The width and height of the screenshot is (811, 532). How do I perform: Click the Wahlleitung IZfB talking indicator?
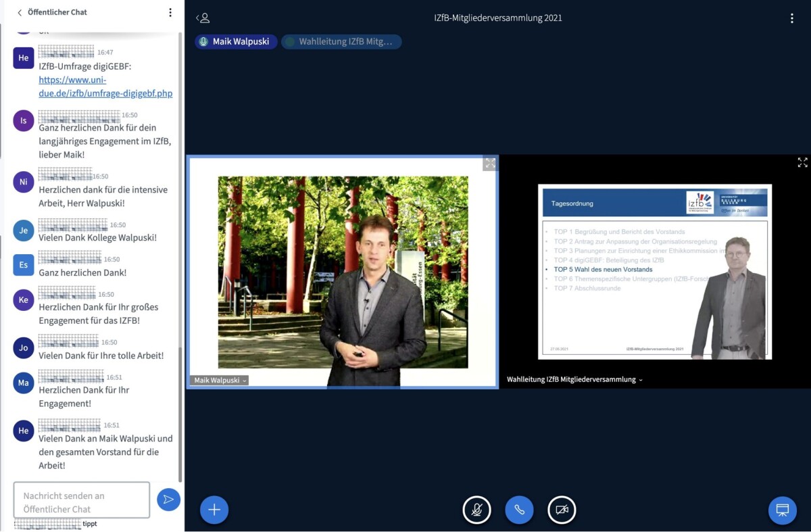click(341, 42)
